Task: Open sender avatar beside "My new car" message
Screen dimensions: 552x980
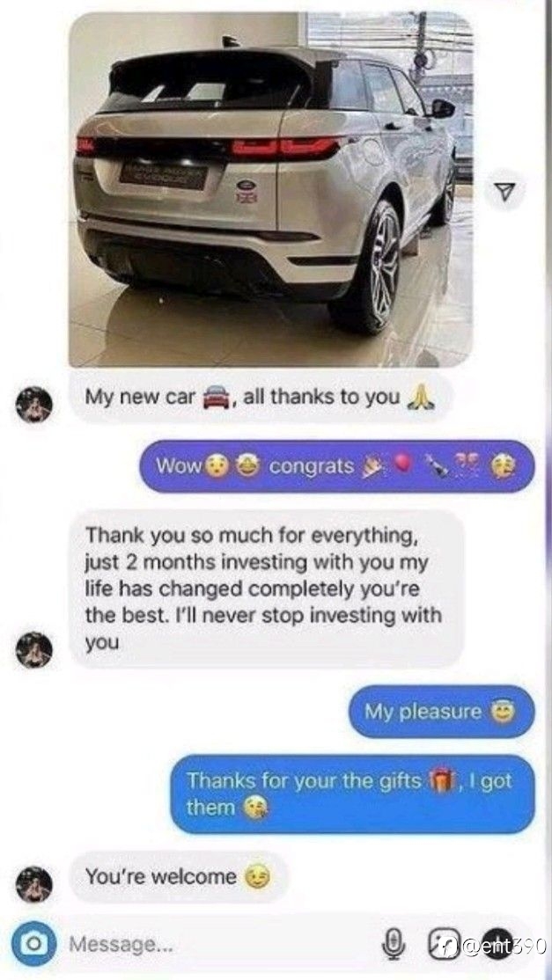Action: [33, 405]
